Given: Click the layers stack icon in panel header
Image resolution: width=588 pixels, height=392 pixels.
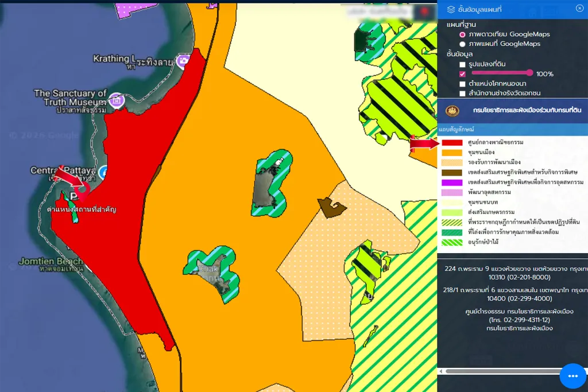Looking at the screenshot, I should (451, 9).
